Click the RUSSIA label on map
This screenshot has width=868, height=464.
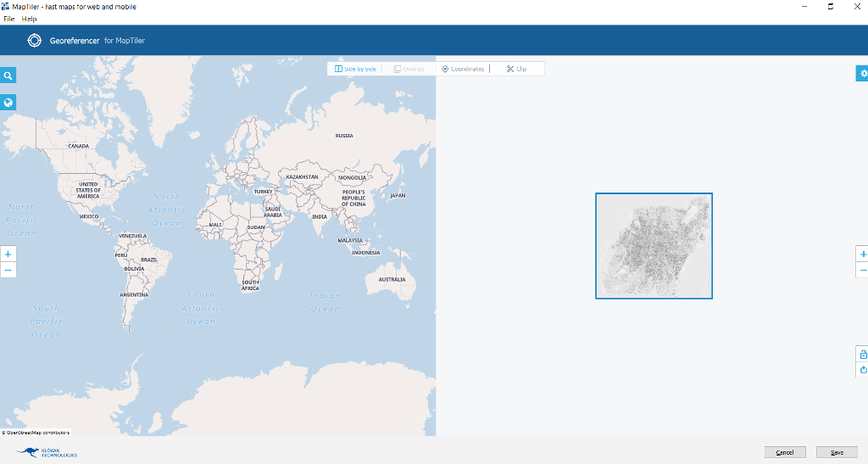point(344,136)
